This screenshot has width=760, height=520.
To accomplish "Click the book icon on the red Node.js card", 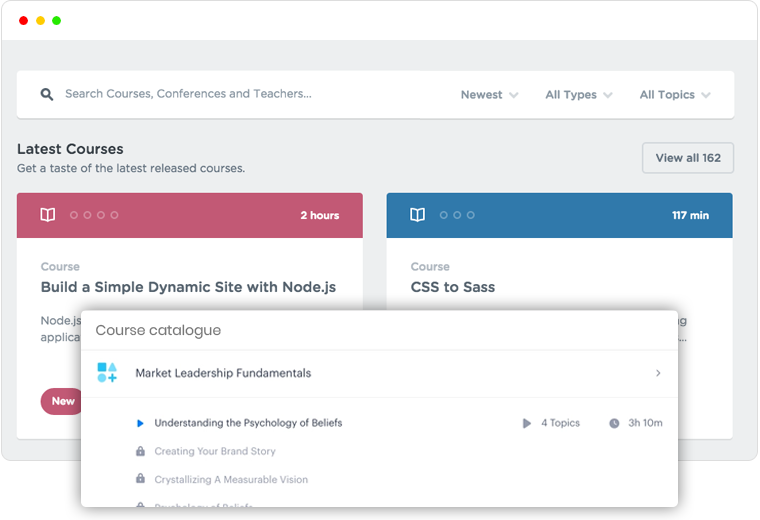I will (48, 215).
